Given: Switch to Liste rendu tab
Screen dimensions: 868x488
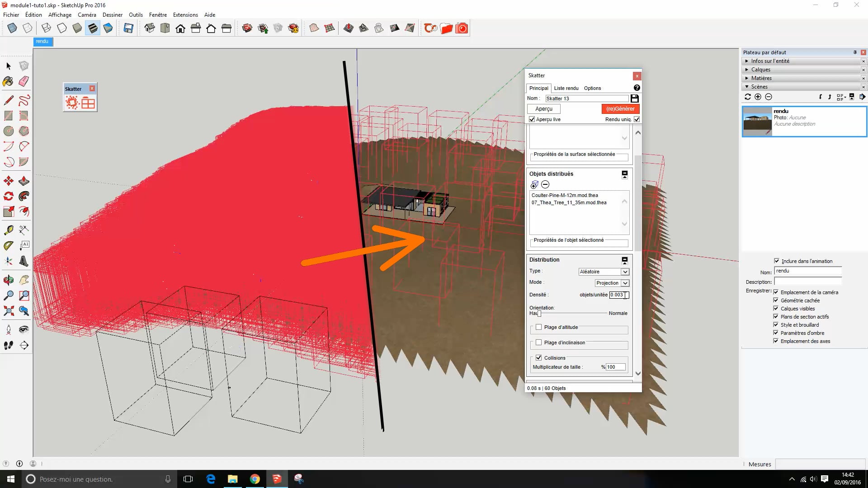Looking at the screenshot, I should pyautogui.click(x=566, y=88).
